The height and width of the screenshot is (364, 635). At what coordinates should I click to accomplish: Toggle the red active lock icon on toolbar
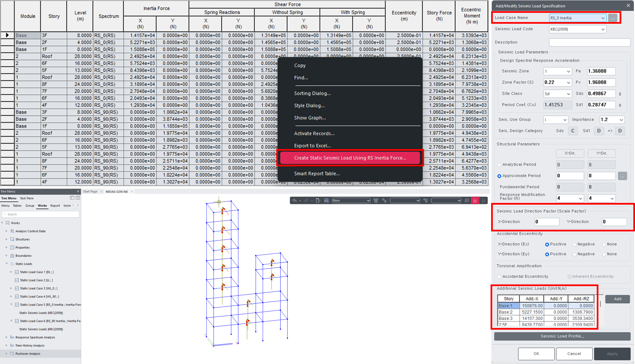pos(475,200)
